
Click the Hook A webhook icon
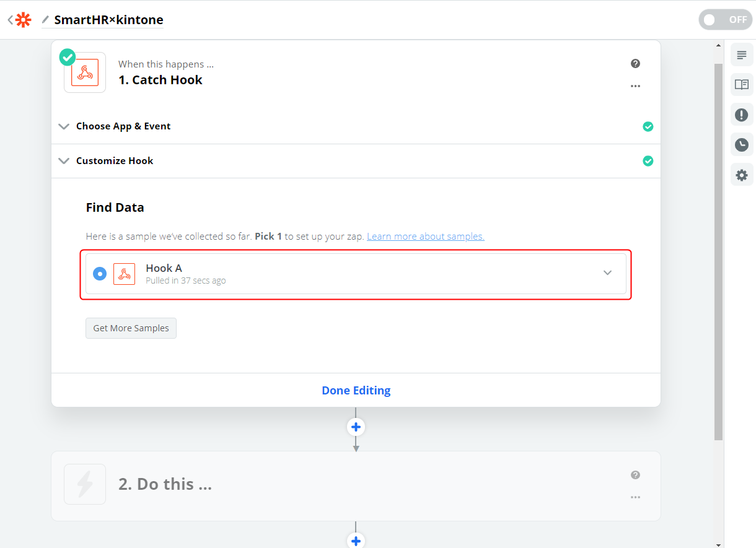[x=124, y=274]
